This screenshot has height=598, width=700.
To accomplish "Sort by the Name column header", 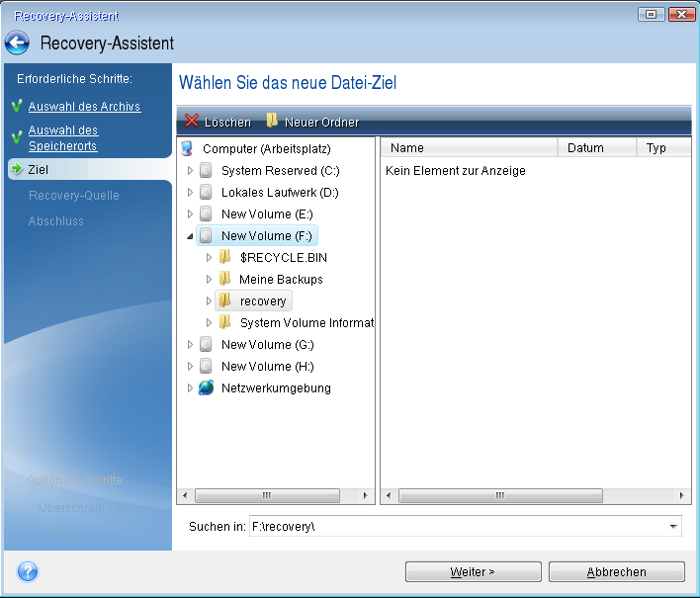I will 470,148.
